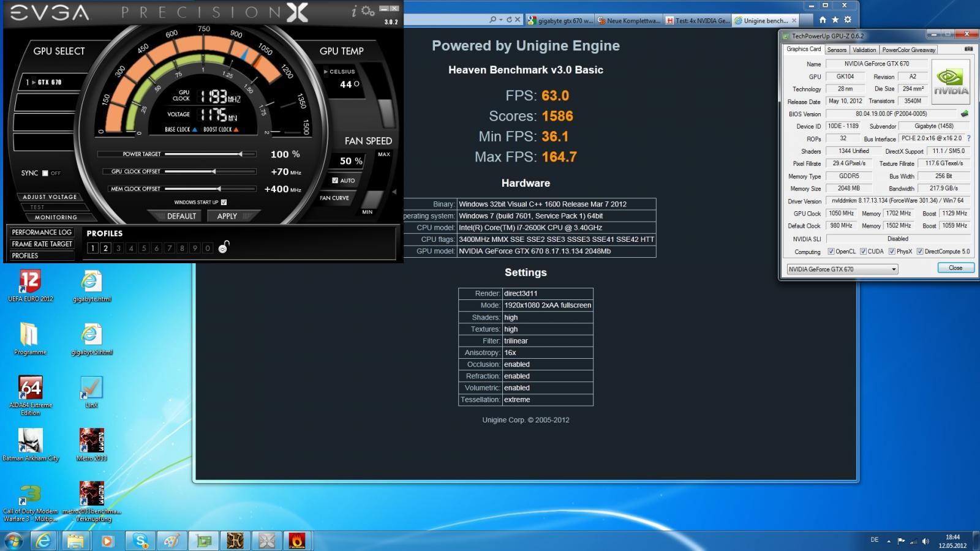Toggle the Windows Start Up checkbox
The width and height of the screenshot is (980, 551).
(x=224, y=202)
